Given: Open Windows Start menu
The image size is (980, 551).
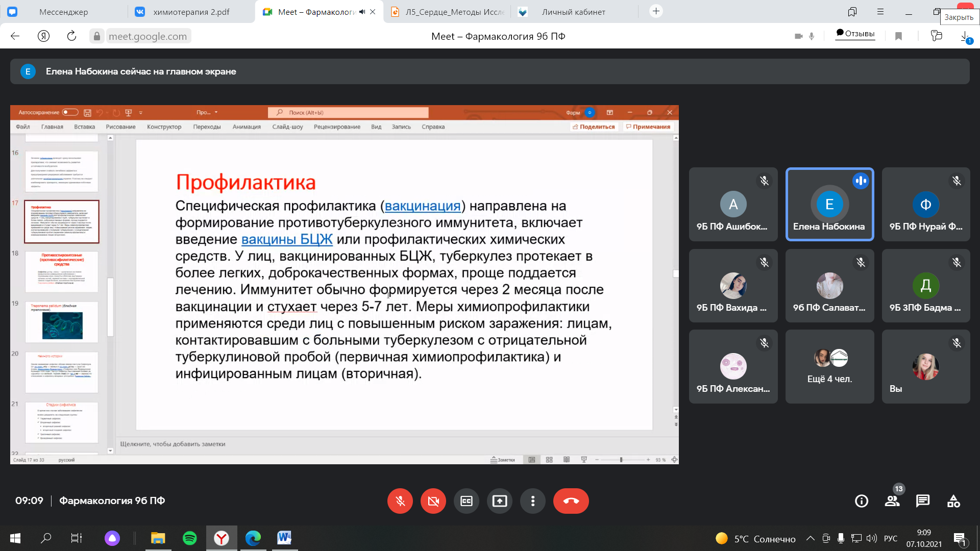Looking at the screenshot, I should [15, 538].
